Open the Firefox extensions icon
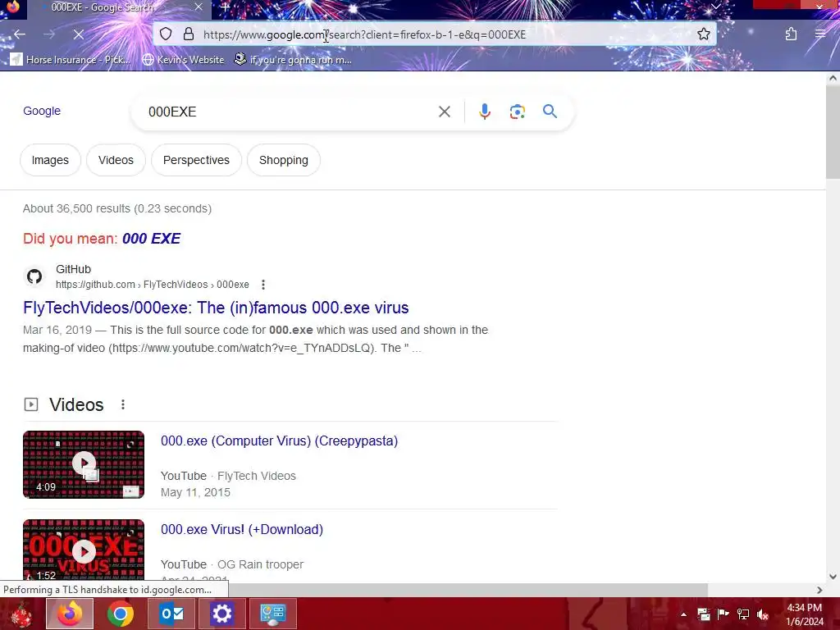This screenshot has height=630, width=840. [x=791, y=34]
